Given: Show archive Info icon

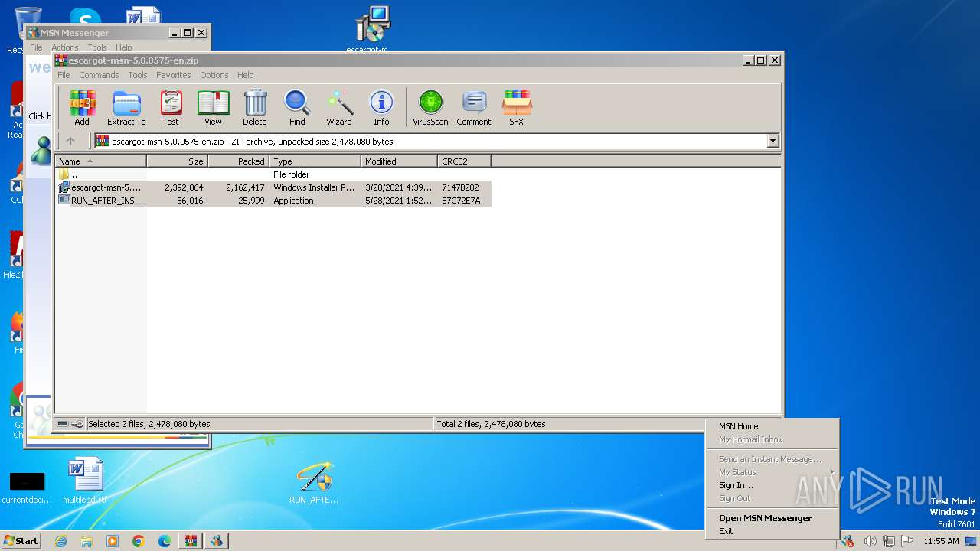Looking at the screenshot, I should pos(381,107).
